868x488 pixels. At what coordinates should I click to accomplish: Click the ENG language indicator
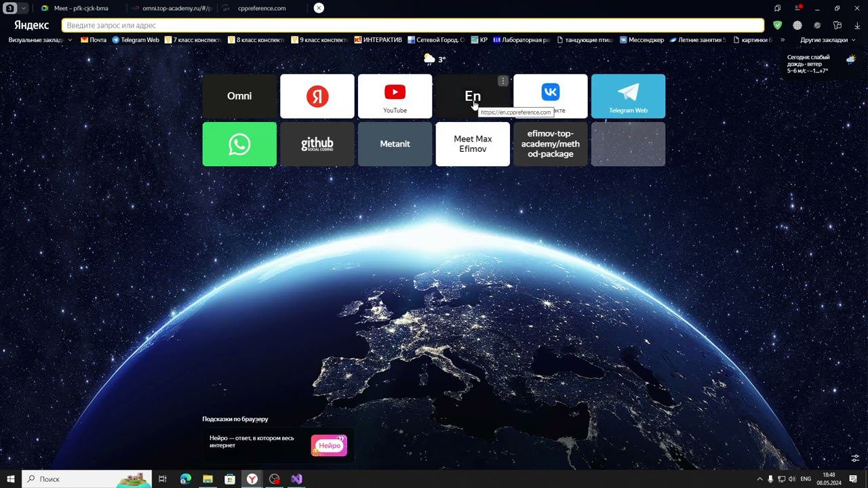click(806, 479)
